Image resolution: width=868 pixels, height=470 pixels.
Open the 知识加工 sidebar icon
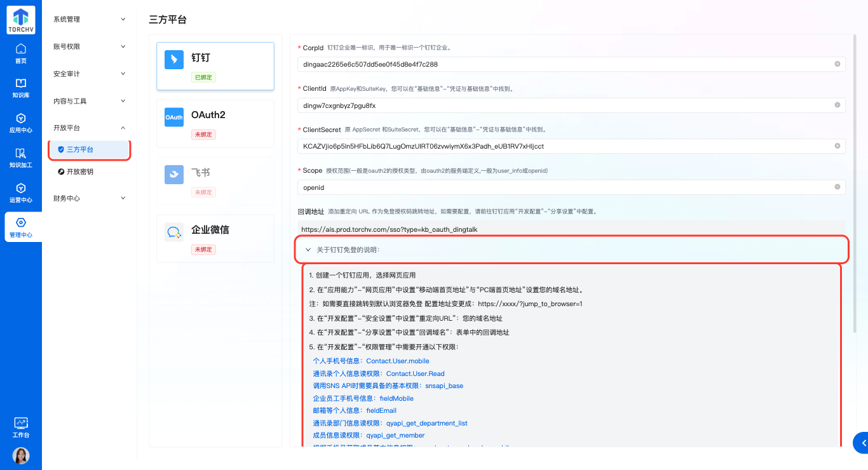tap(21, 158)
